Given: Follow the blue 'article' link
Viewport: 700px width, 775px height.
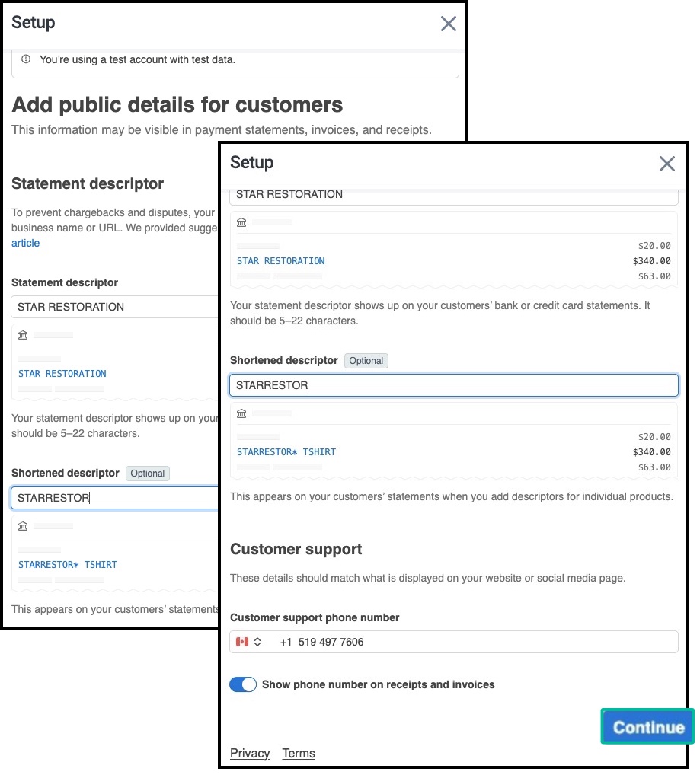Looking at the screenshot, I should 25,243.
